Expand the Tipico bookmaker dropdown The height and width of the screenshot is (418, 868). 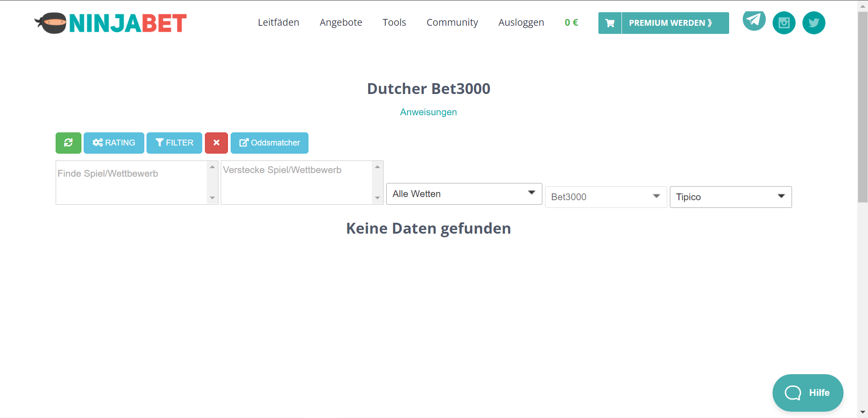tap(731, 197)
